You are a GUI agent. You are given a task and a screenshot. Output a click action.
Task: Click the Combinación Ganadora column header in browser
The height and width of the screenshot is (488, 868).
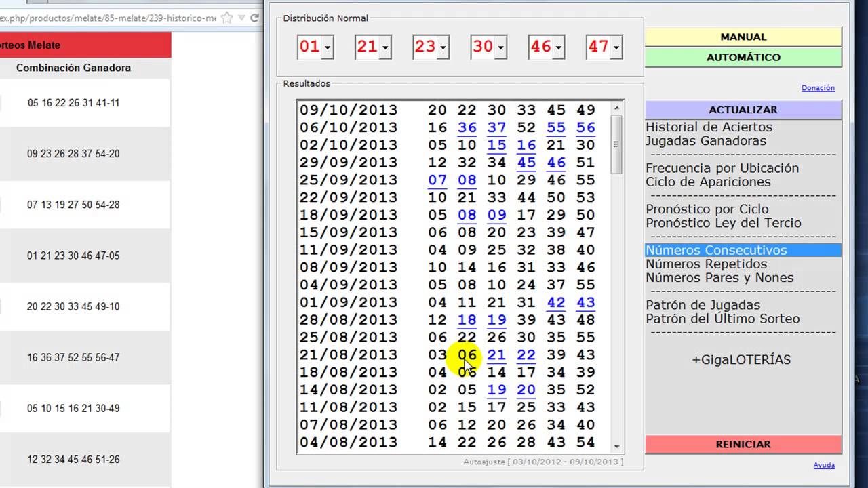tap(73, 68)
